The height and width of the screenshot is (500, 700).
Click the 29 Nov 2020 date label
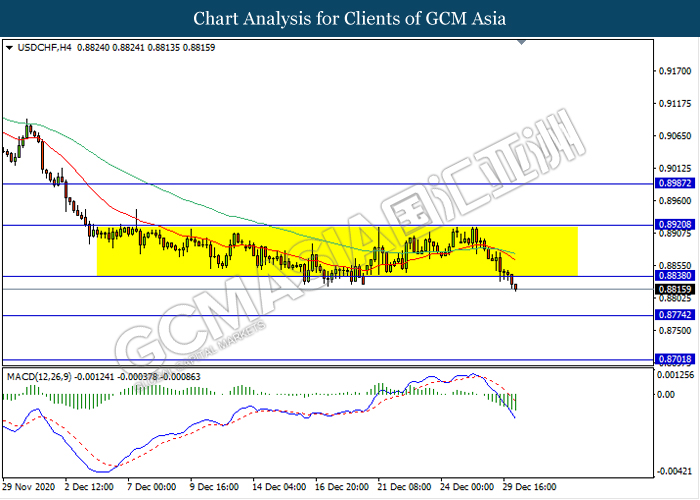click(x=30, y=487)
